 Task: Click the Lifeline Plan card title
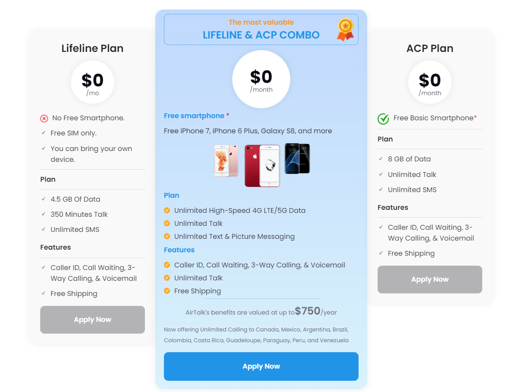click(x=92, y=48)
